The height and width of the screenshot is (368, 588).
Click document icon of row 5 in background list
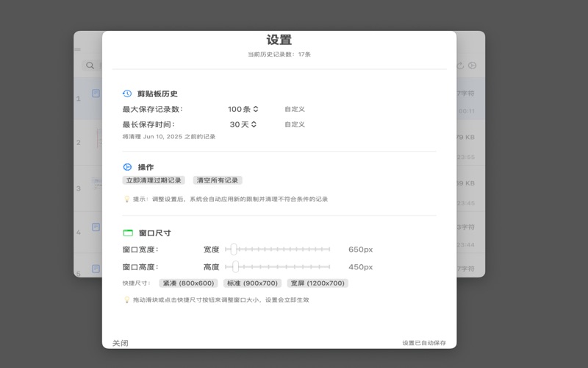tap(96, 269)
